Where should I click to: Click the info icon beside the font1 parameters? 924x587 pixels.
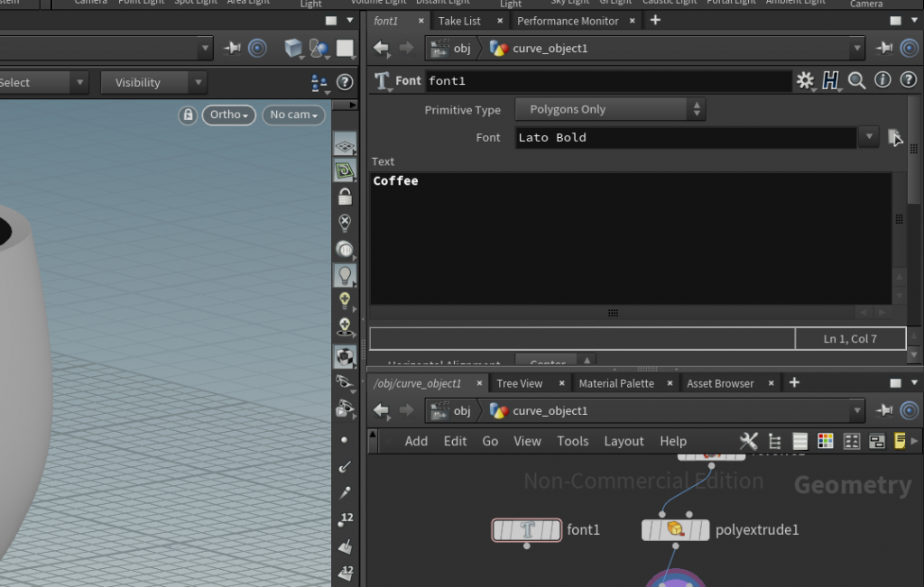[x=882, y=79]
